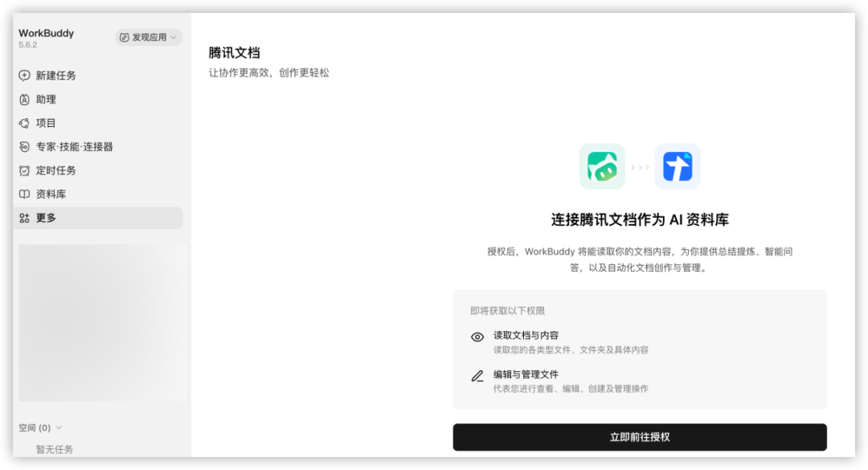Click the pencil icon beside 编辑与管理文件
This screenshot has width=868, height=470.
pyautogui.click(x=477, y=377)
